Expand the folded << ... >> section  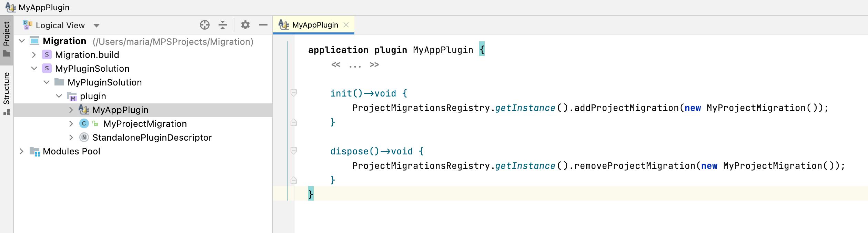[355, 65]
